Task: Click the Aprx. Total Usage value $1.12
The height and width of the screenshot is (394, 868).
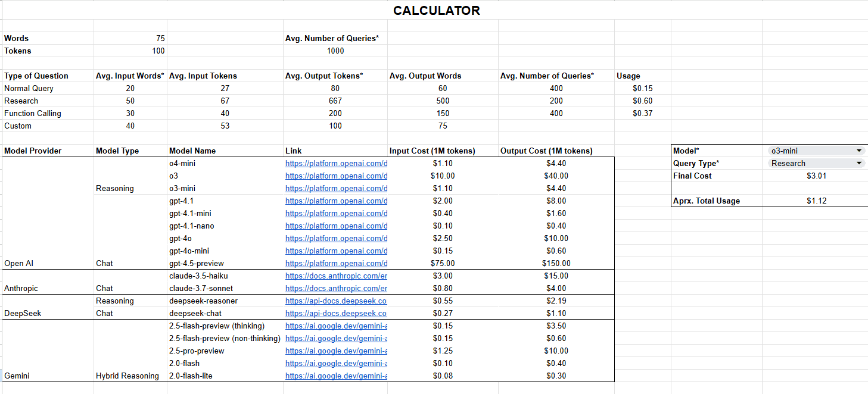Action: point(816,201)
